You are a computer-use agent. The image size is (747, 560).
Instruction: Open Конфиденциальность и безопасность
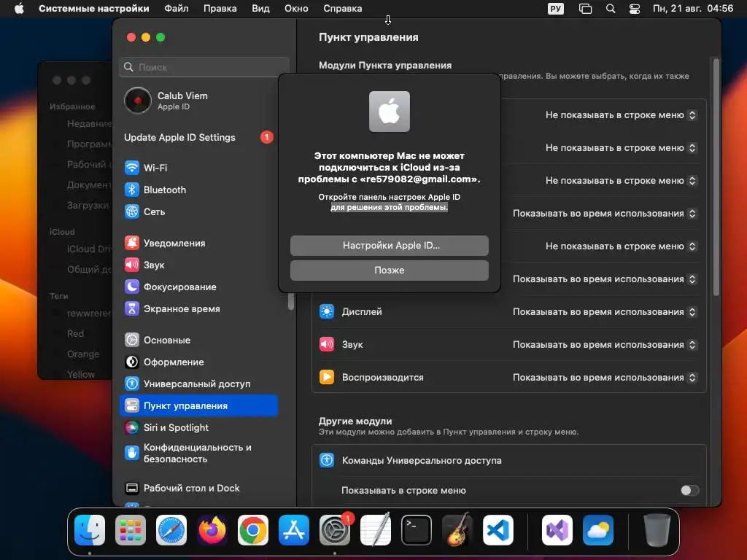[x=198, y=454]
